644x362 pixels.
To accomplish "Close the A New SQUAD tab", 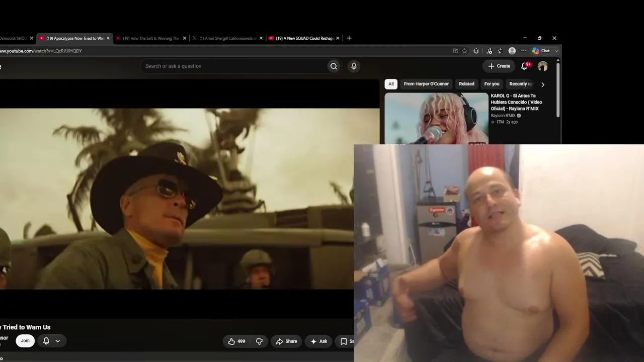I will coord(338,38).
